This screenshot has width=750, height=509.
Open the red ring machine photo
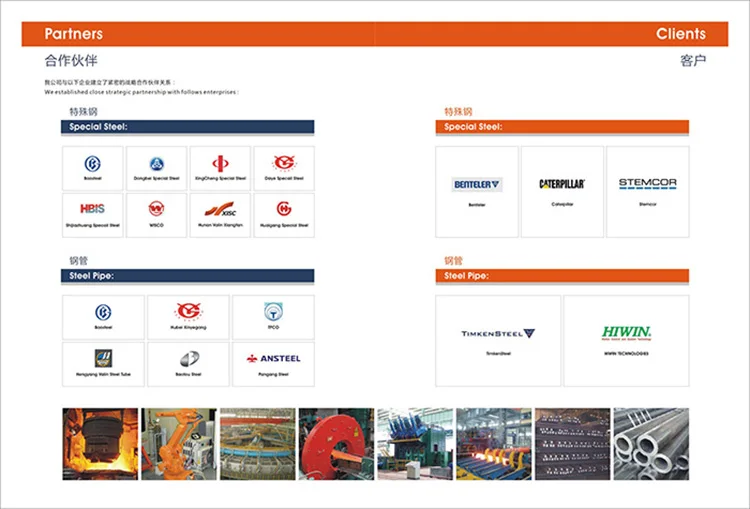[x=336, y=444]
